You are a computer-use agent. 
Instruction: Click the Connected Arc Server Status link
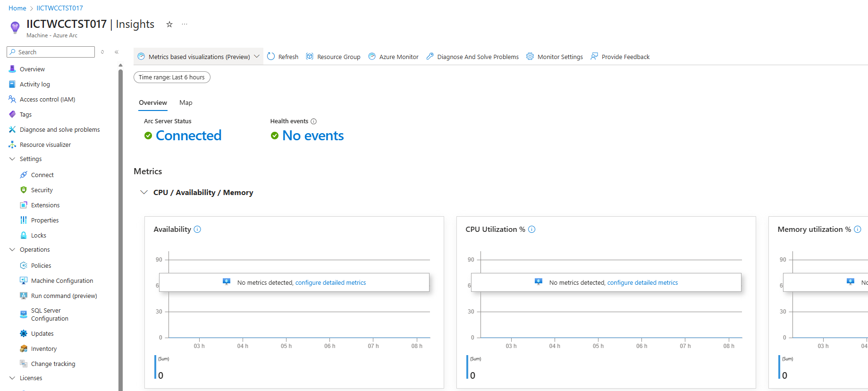click(189, 136)
